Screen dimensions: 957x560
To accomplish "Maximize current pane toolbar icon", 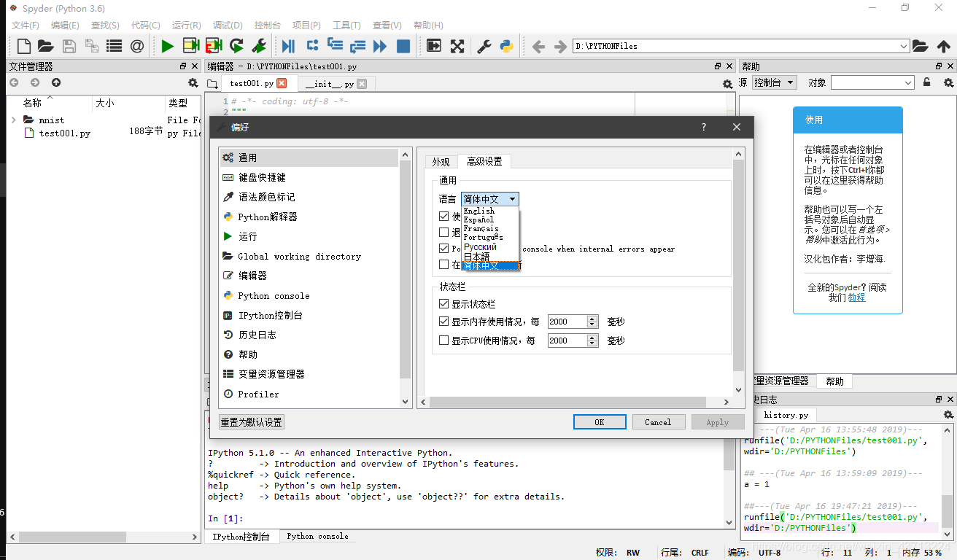I will [434, 46].
